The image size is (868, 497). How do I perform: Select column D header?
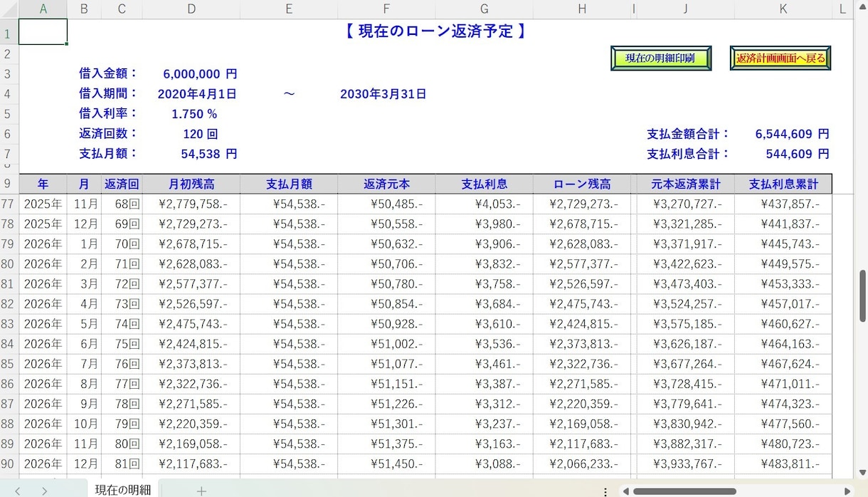(x=191, y=9)
